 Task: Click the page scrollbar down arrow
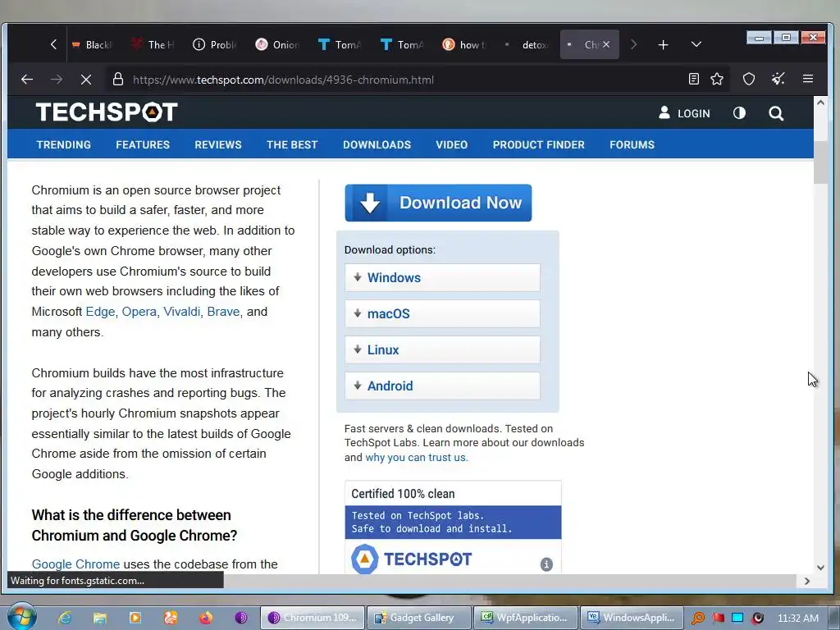pos(820,568)
